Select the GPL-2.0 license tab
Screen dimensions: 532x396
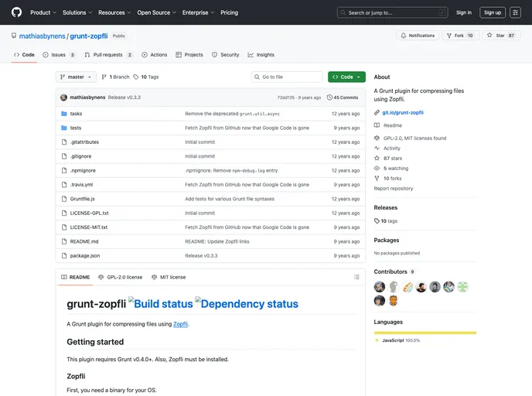pos(121,277)
